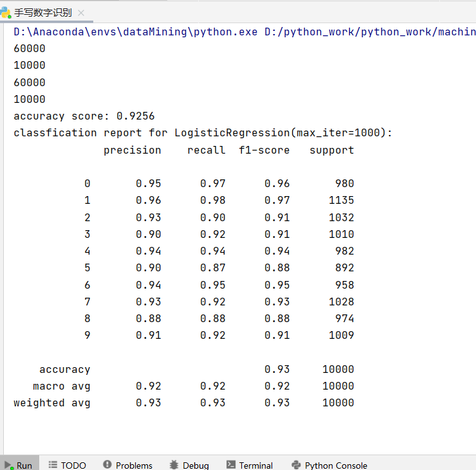
Task: Click the precision column header
Action: [132, 150]
